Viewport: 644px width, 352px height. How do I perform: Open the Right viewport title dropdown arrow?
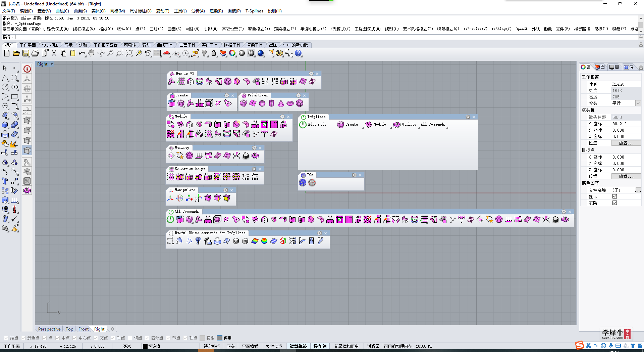(52, 64)
